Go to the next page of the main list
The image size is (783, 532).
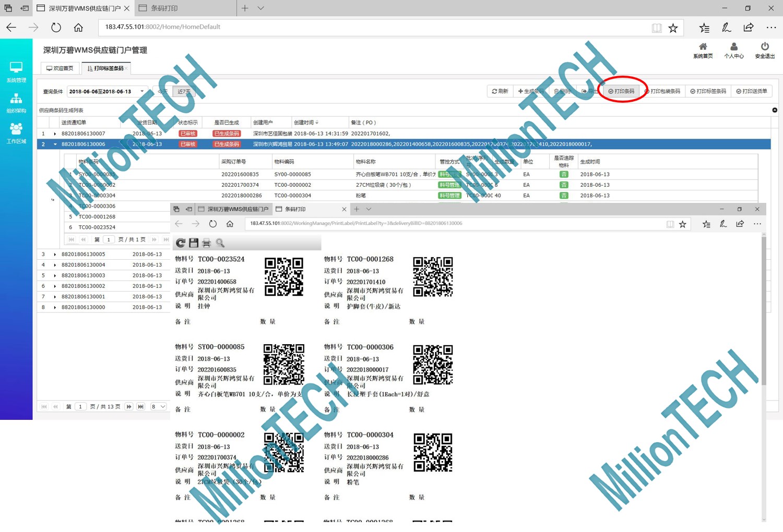(129, 406)
